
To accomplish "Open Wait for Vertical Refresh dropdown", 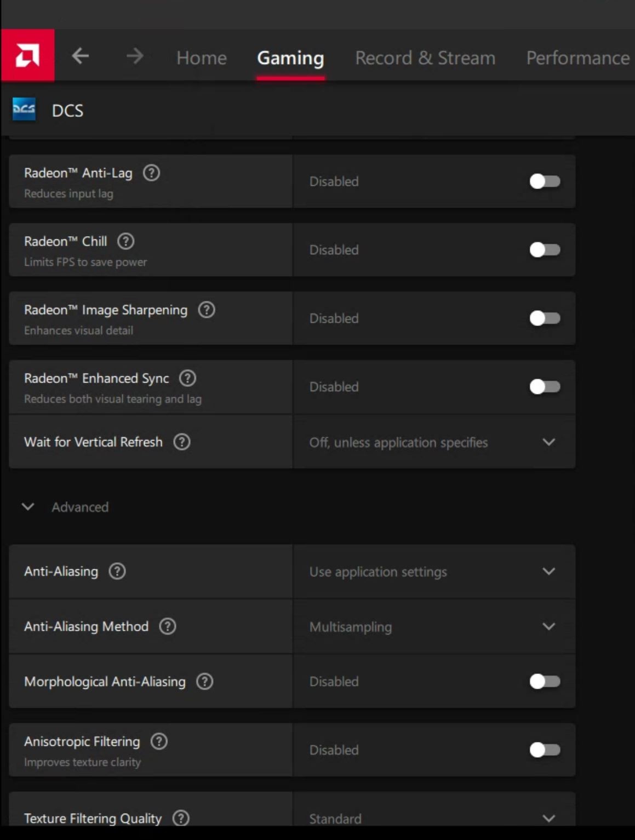I will tap(434, 442).
